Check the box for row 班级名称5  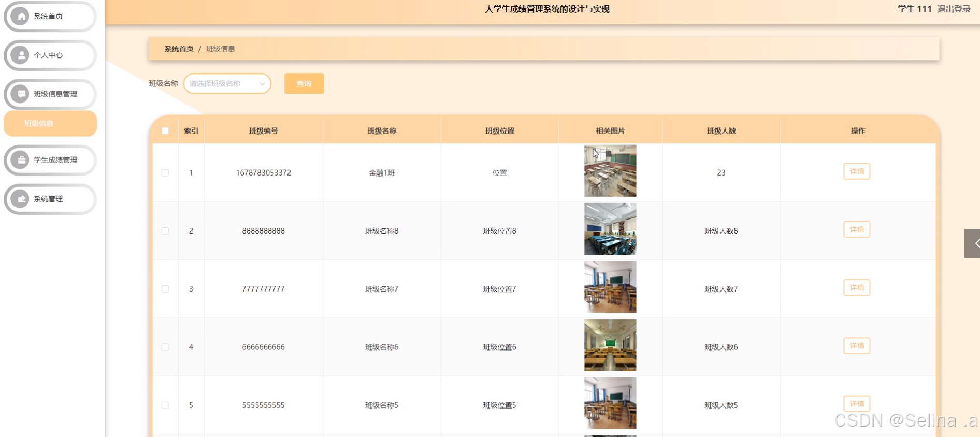click(x=165, y=405)
